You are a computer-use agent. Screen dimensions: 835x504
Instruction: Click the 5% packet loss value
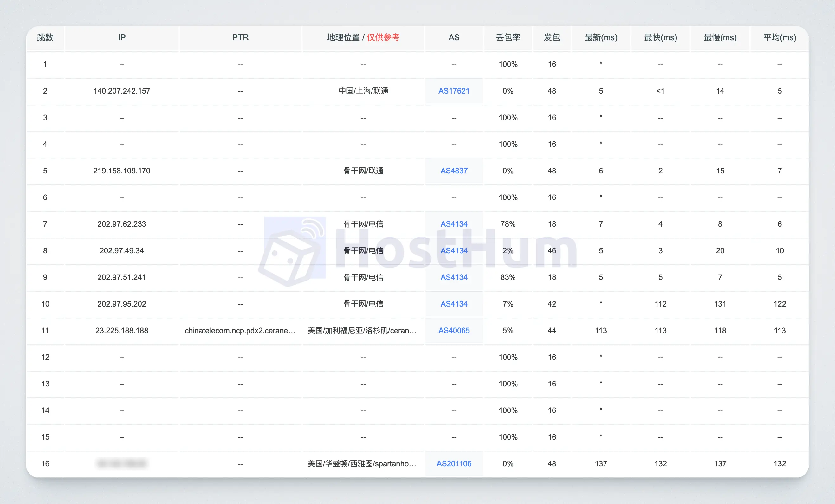coord(508,331)
